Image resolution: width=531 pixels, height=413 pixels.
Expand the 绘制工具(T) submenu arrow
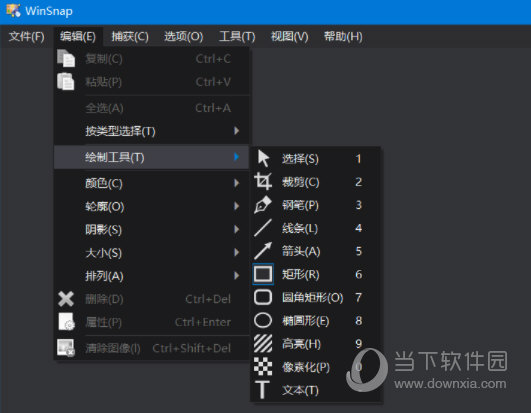click(x=237, y=157)
